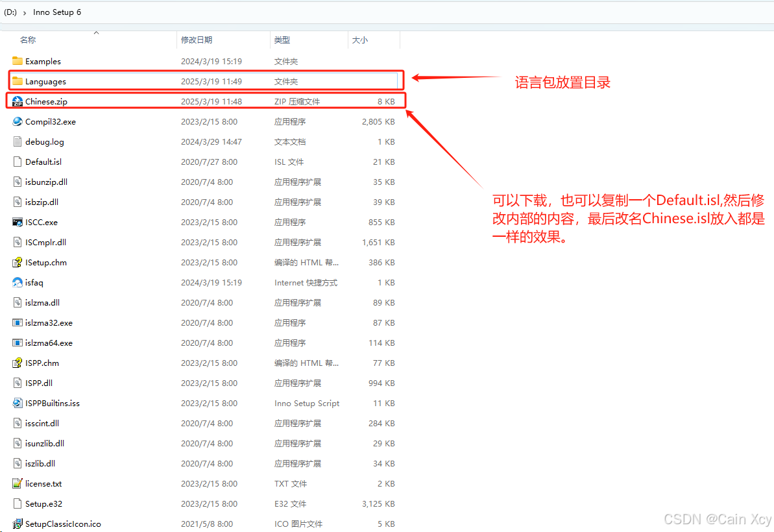This screenshot has height=532, width=774.
Task: Select the ISPPBuiltins.iss script icon
Action: tap(18, 403)
